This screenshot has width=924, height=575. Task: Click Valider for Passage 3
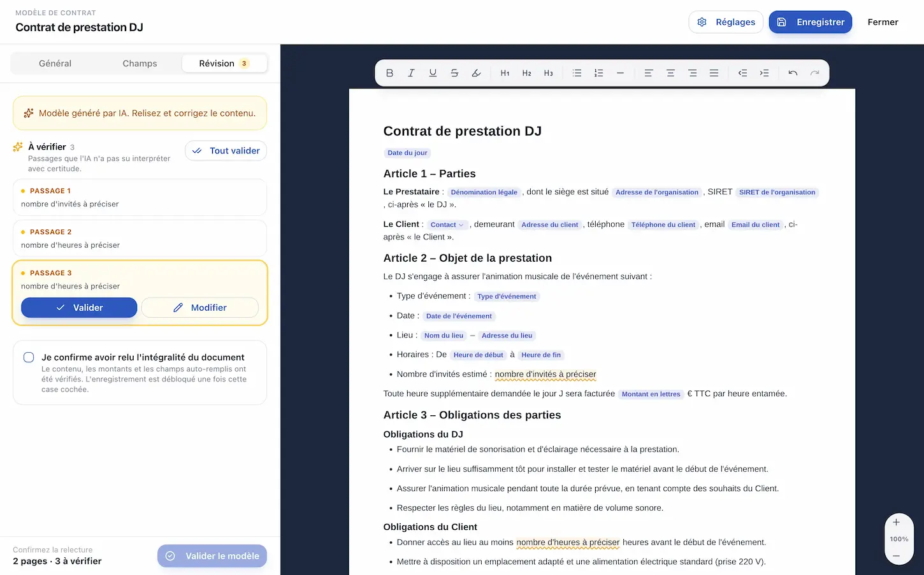coord(79,308)
